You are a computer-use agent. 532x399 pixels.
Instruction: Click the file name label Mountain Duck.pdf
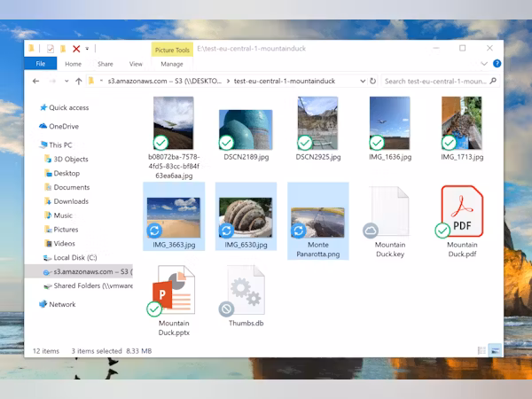coord(462,249)
